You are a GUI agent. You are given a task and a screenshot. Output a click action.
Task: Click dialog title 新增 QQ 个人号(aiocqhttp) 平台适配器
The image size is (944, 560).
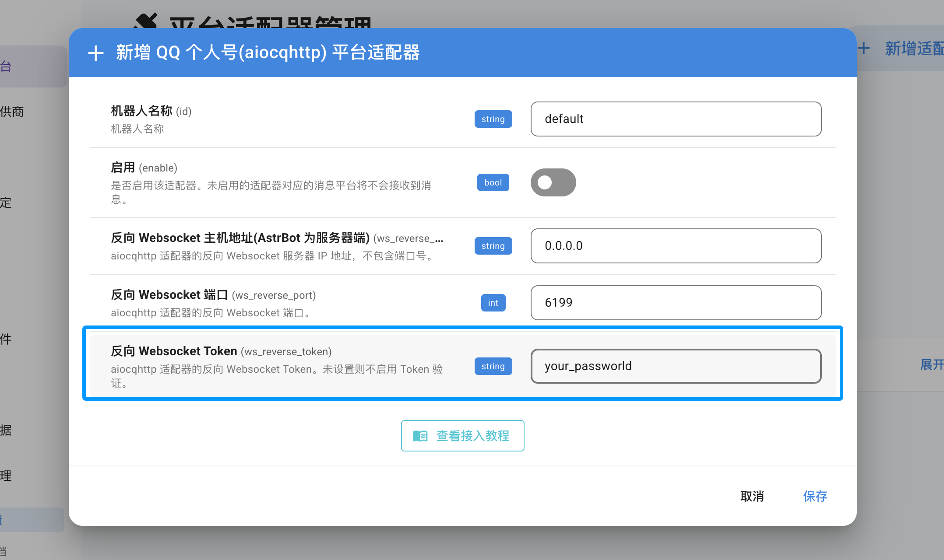coord(268,52)
